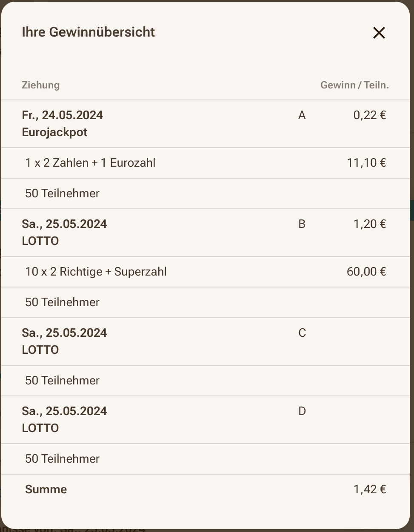Click ticket letter C
Screen dimensions: 414x532
[302, 333]
